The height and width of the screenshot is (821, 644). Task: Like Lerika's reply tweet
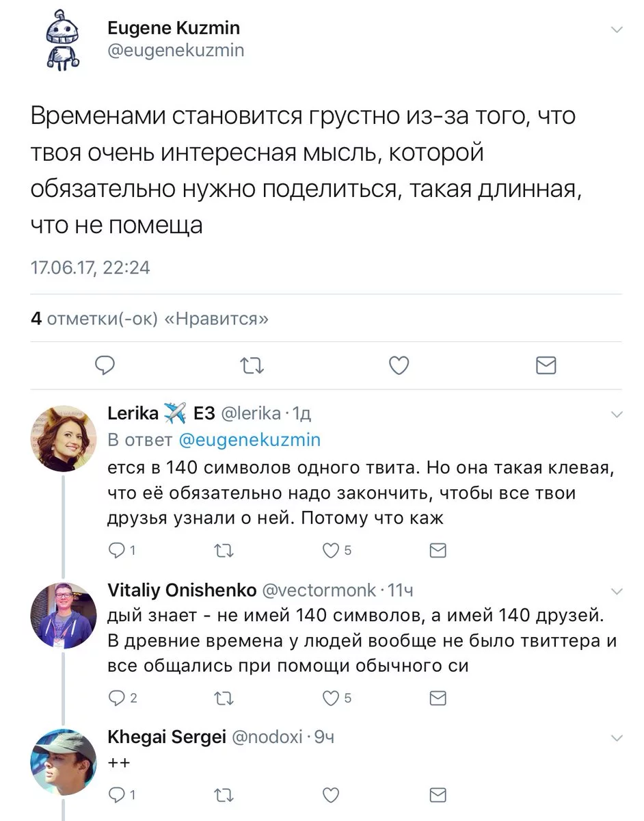(331, 550)
